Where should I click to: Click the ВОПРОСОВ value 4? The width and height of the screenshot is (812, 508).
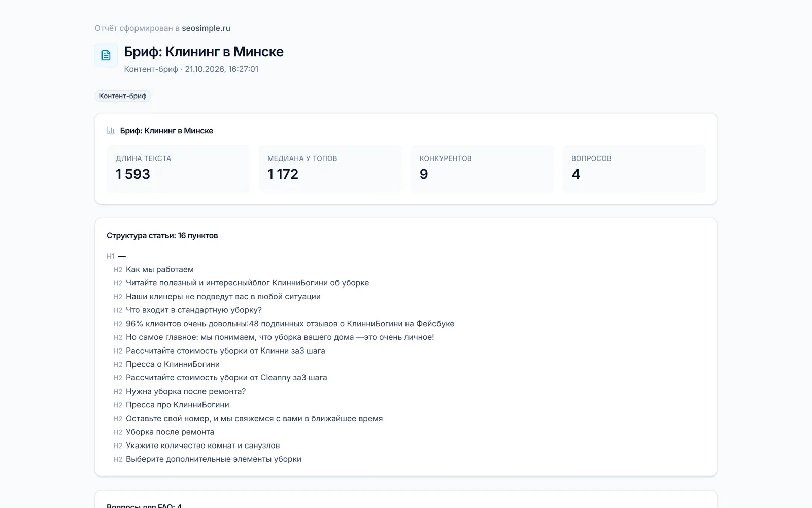[576, 174]
